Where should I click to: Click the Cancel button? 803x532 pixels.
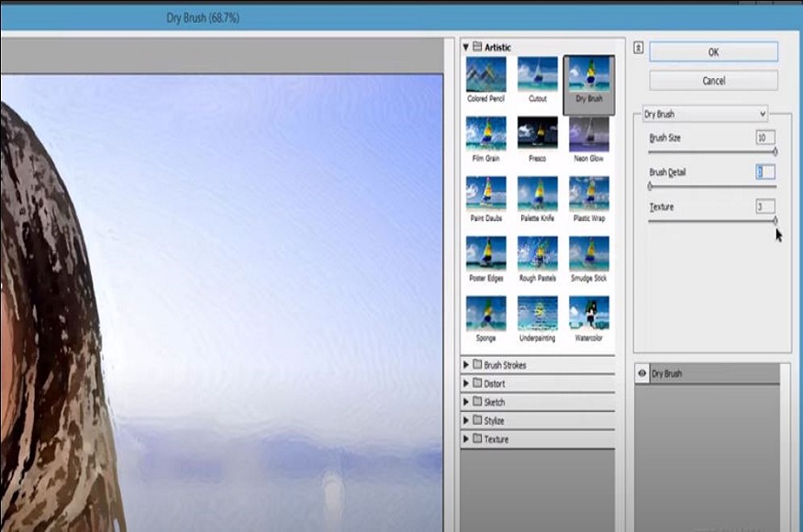(713, 81)
